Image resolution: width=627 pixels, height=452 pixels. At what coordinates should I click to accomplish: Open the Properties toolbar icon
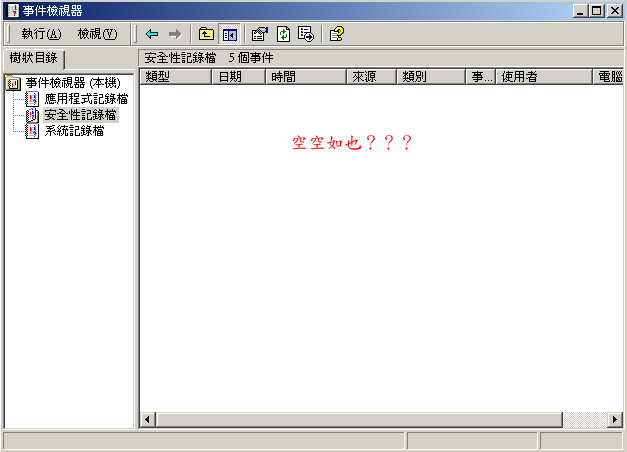(x=260, y=34)
